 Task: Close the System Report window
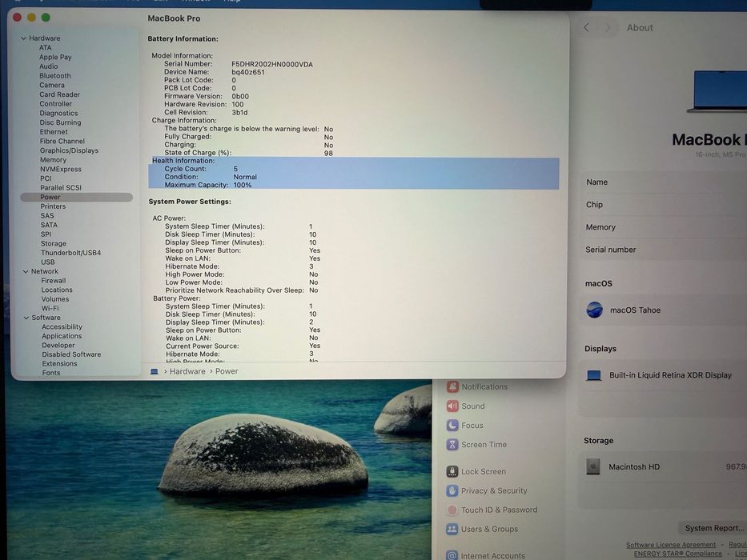tap(17, 17)
